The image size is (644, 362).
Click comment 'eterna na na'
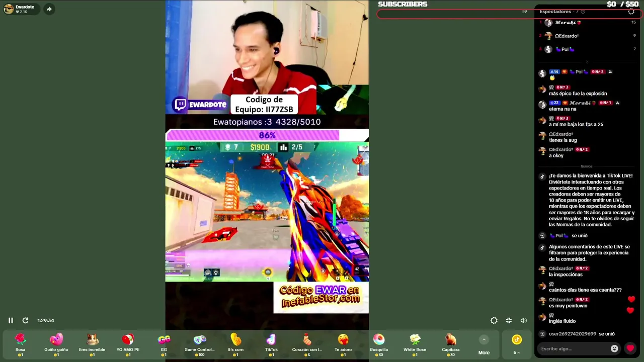click(562, 109)
